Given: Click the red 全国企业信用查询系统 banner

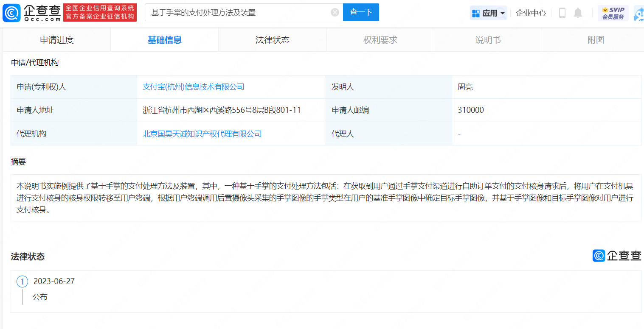Looking at the screenshot, I should pyautogui.click(x=100, y=12).
